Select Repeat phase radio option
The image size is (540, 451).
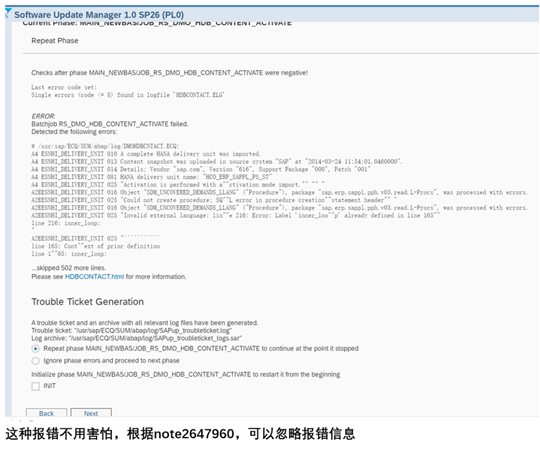pyautogui.click(x=35, y=349)
